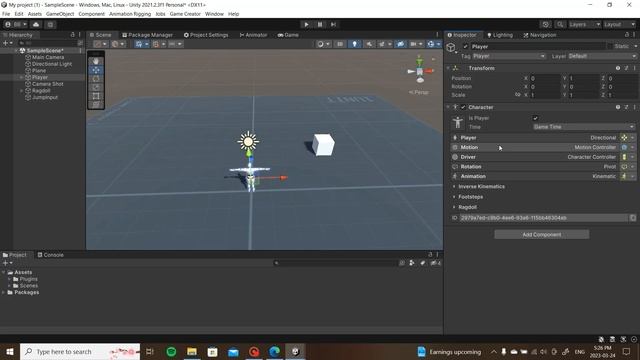Image resolution: width=640 pixels, height=360 pixels.
Task: Start Play mode with the Play button
Action: click(306, 24)
